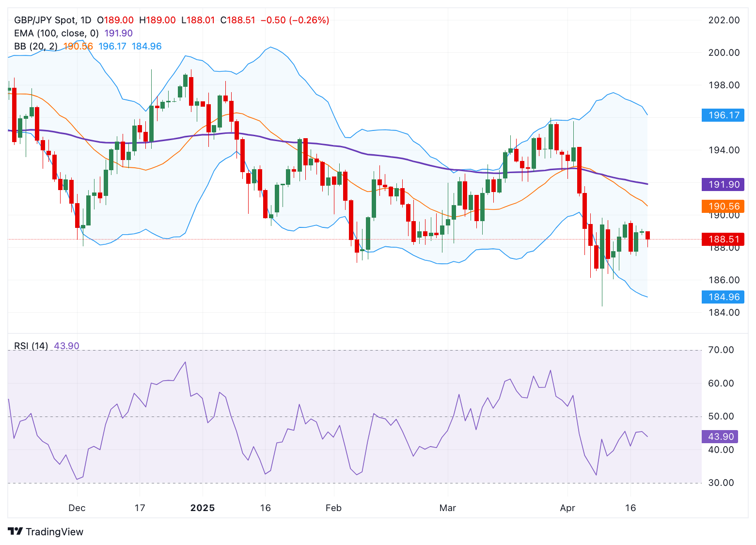Select the 2025 year marker on the timeline
Screen dimensions: 756x545
[x=203, y=508]
